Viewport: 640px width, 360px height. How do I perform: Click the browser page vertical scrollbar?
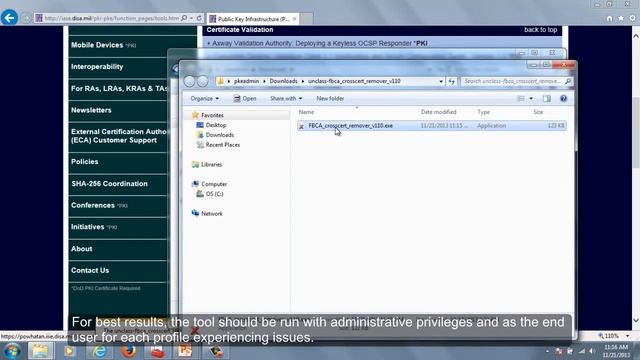point(636,133)
